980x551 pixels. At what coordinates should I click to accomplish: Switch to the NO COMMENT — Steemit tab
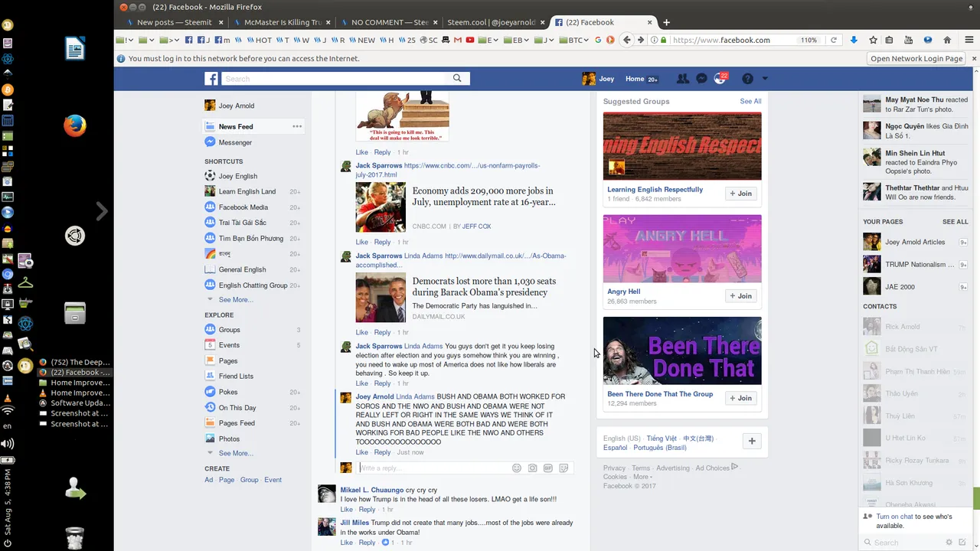pos(388,22)
